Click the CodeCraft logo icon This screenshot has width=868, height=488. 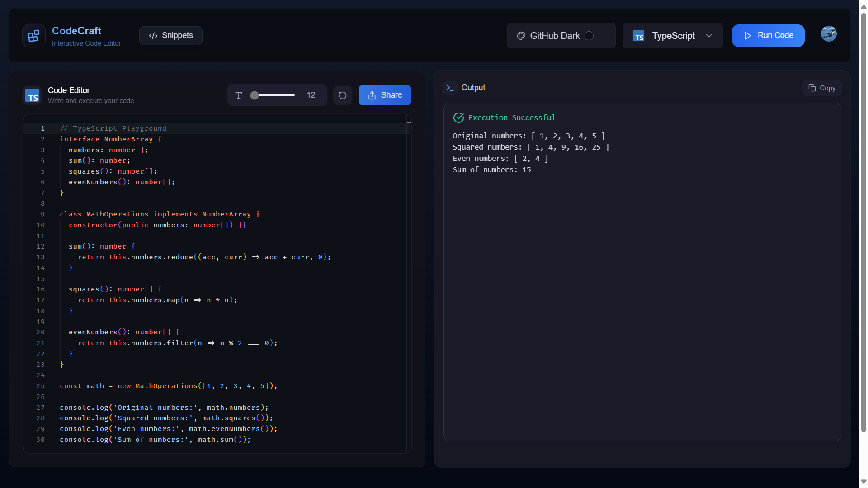[34, 36]
